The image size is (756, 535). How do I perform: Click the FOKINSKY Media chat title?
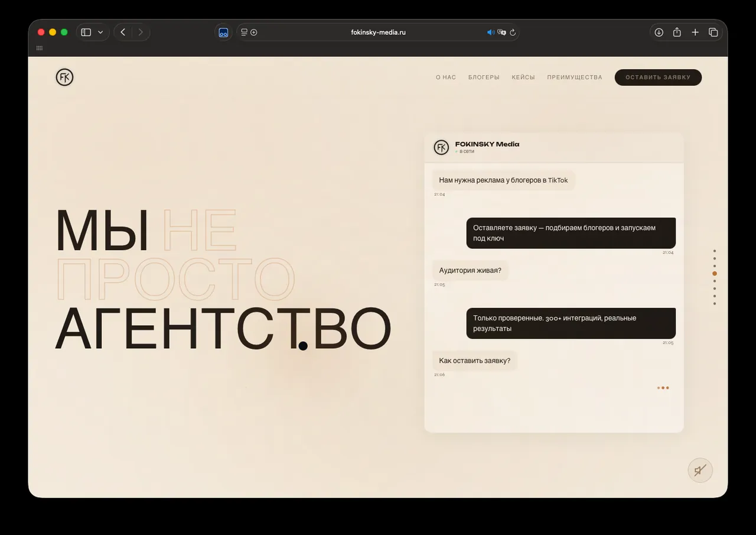pos(487,144)
